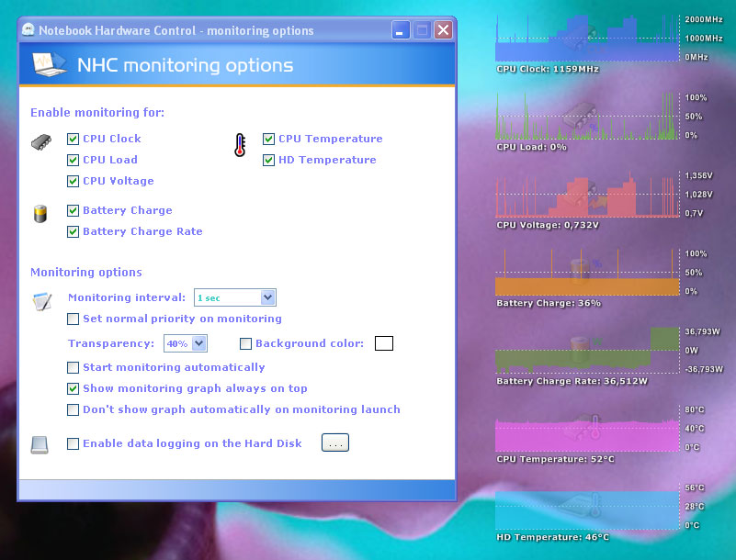Click the title bar application icon

tap(29, 30)
